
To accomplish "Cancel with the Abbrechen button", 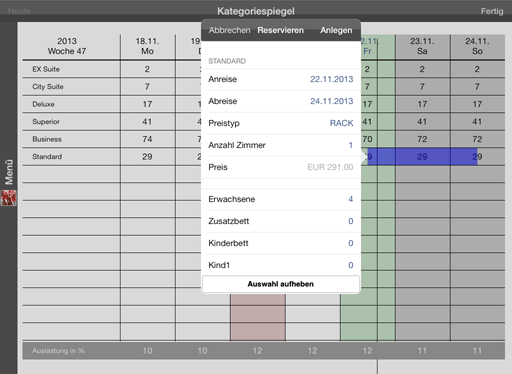I will [x=229, y=30].
